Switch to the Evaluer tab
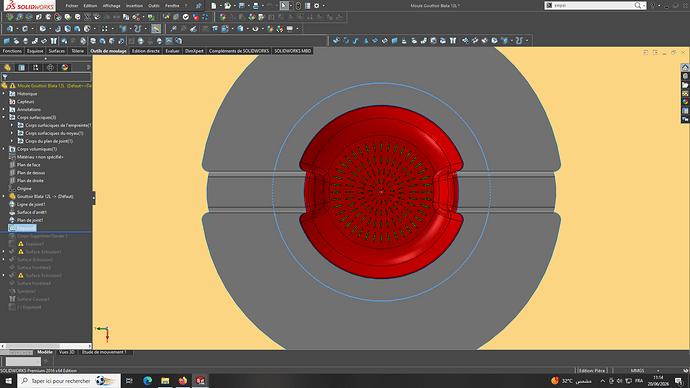The image size is (690, 388). tap(172, 51)
